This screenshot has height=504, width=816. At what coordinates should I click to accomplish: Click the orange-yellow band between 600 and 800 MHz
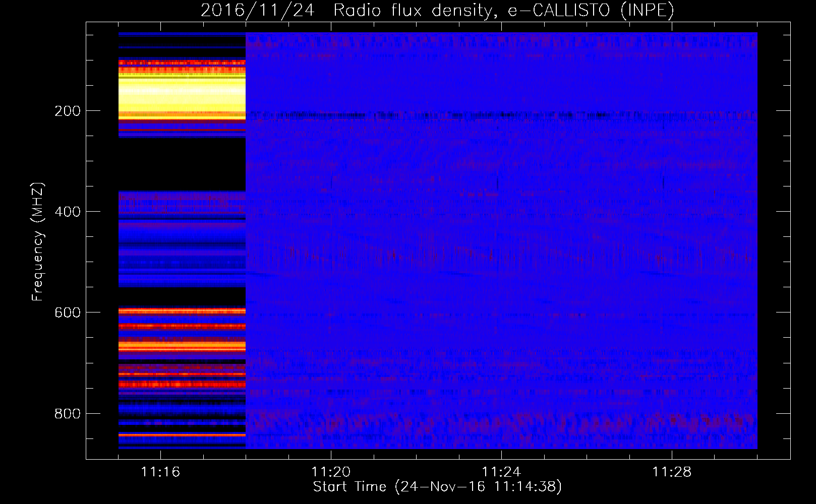(x=182, y=346)
